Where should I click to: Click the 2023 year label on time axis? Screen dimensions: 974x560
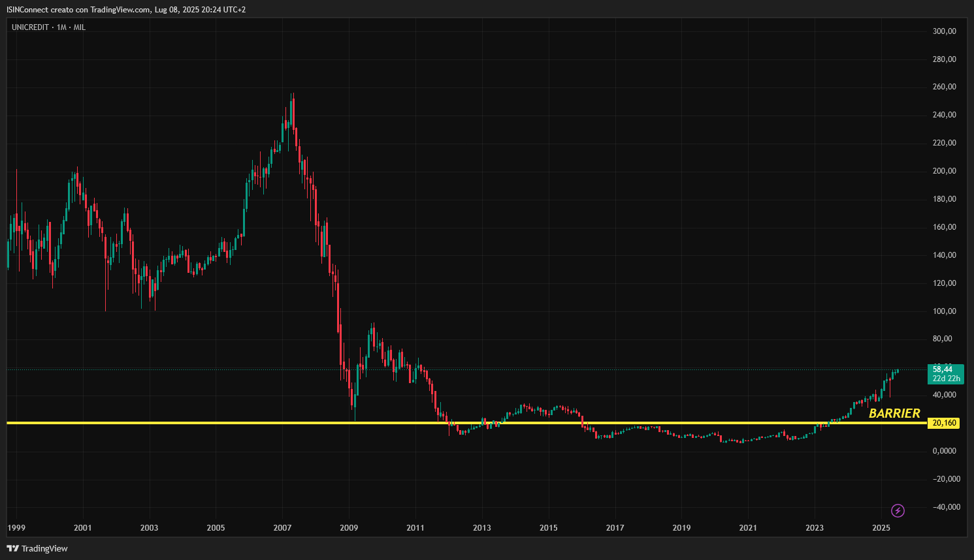(x=815, y=528)
